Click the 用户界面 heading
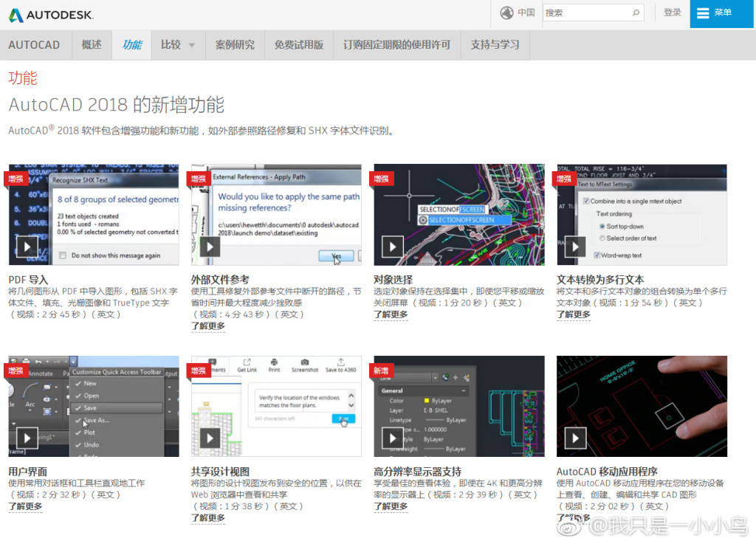Screen dimensions: 756x544 (27, 471)
